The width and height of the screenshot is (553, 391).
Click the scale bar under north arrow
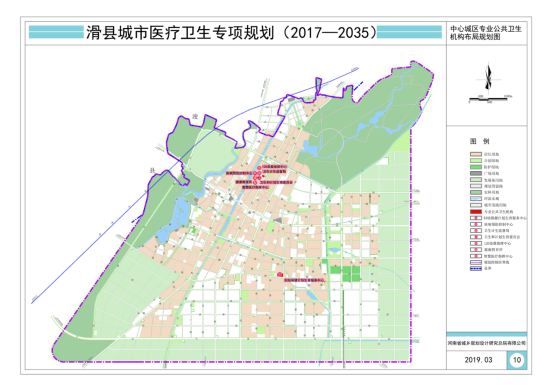(x=488, y=99)
